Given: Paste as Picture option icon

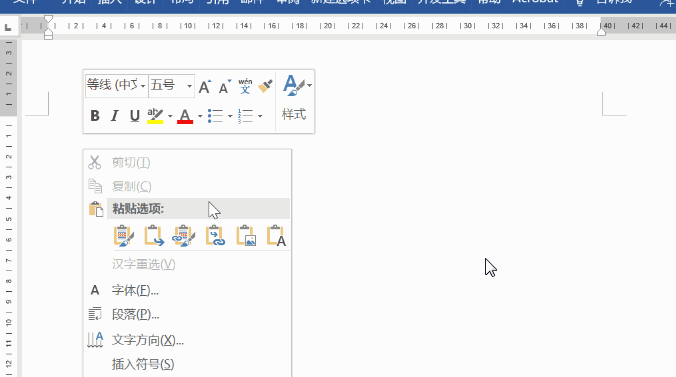Looking at the screenshot, I should pyautogui.click(x=246, y=236).
